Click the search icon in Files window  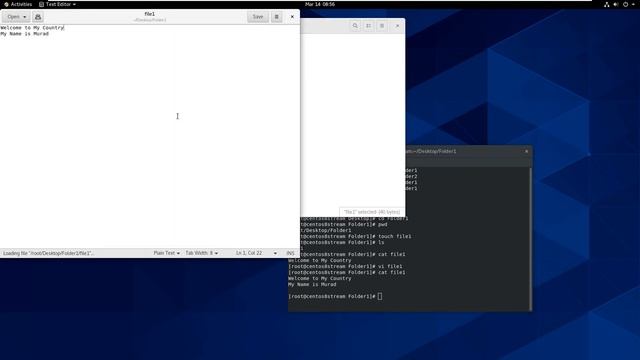pyautogui.click(x=355, y=26)
